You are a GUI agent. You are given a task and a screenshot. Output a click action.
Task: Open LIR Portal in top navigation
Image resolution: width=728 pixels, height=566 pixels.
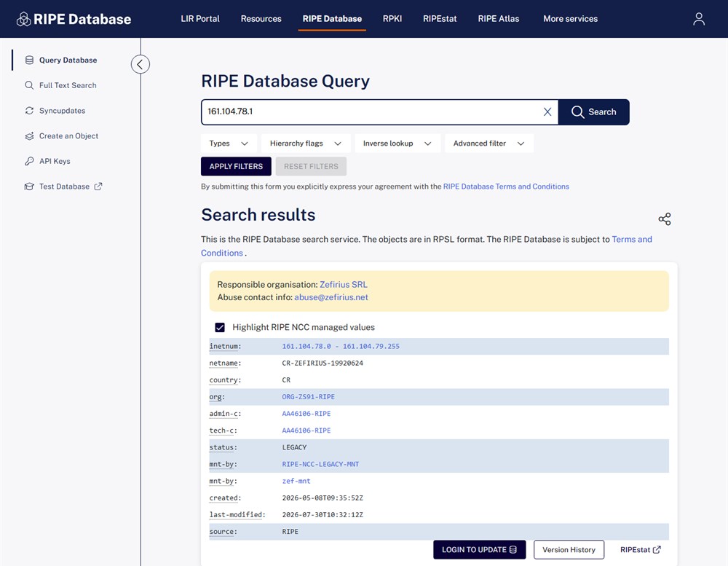(x=200, y=19)
